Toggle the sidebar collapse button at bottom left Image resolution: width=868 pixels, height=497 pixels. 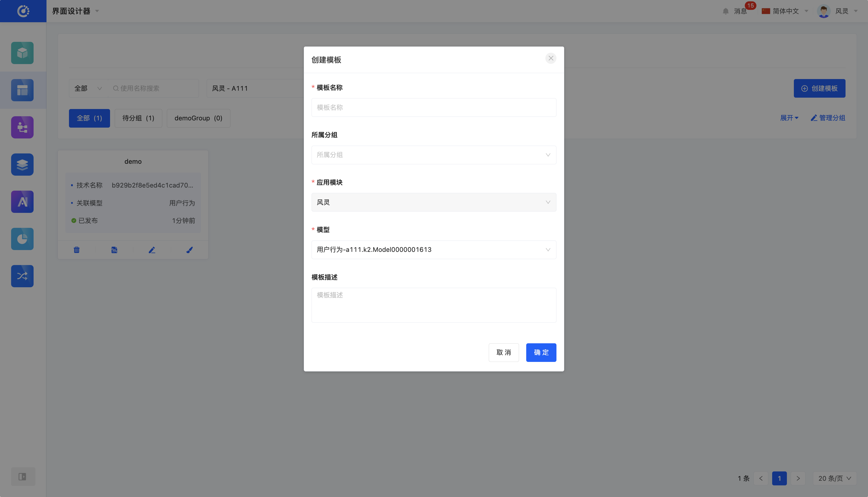tap(22, 477)
